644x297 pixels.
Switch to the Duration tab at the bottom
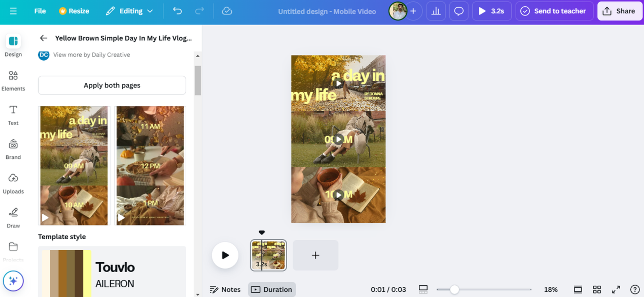pos(272,289)
